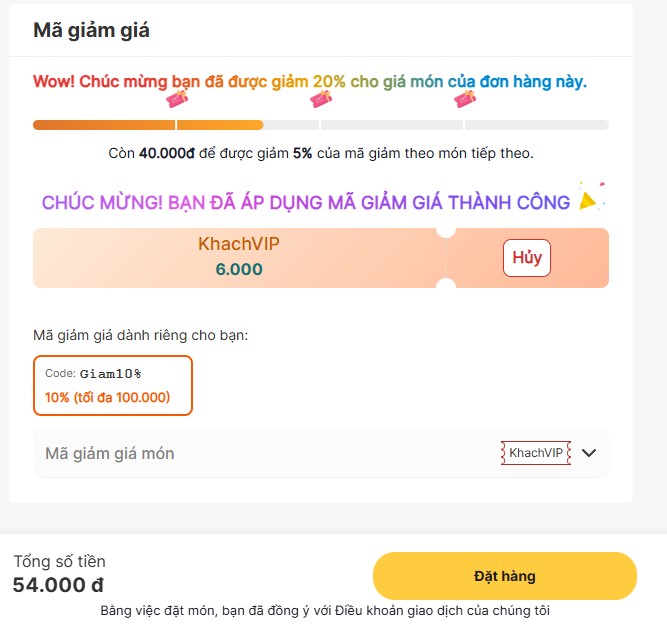Click the KhachVIP ticket tag beside chevron
Viewport: 667px width, 631px height.
[x=535, y=453]
